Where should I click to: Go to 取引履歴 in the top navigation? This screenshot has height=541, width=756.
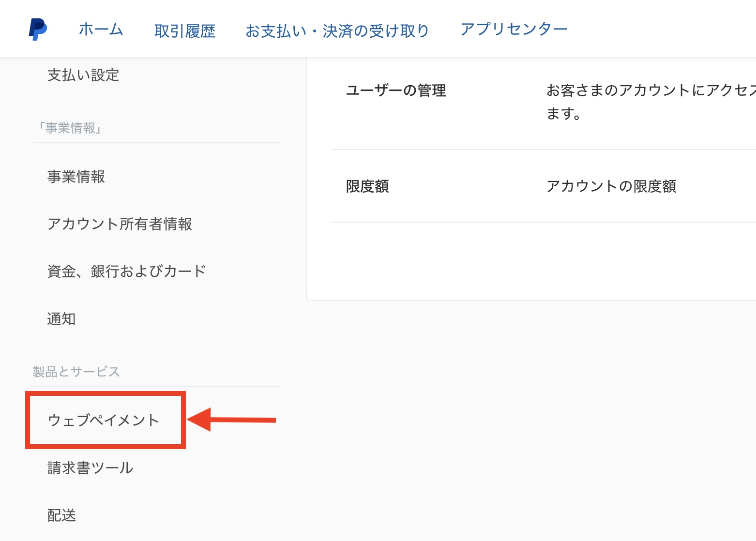coord(184,31)
